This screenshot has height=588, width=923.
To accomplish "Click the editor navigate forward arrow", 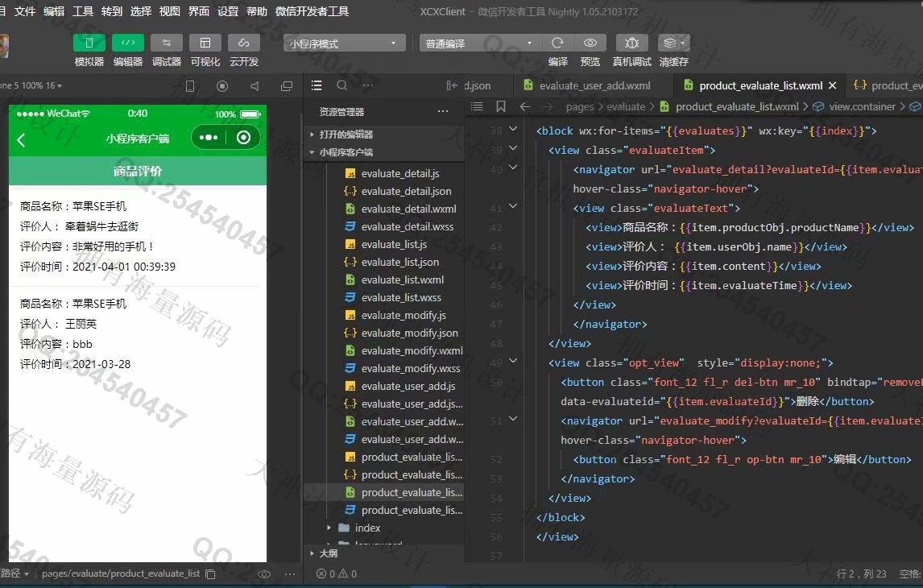I will coord(548,106).
